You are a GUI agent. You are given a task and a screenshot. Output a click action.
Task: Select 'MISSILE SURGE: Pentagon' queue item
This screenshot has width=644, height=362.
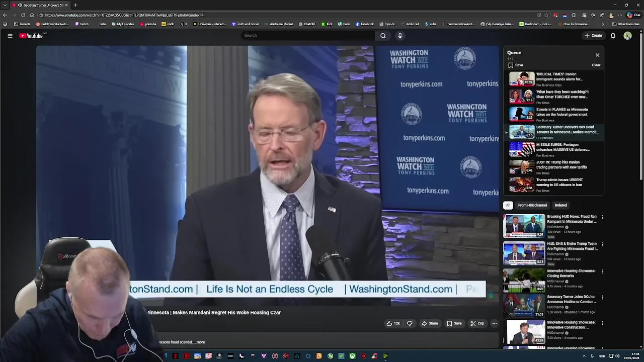click(553, 150)
